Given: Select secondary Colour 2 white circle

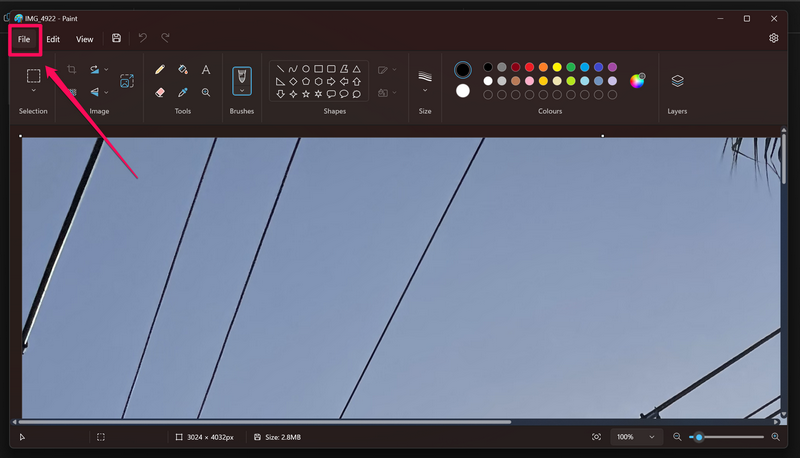Looking at the screenshot, I should (x=462, y=91).
